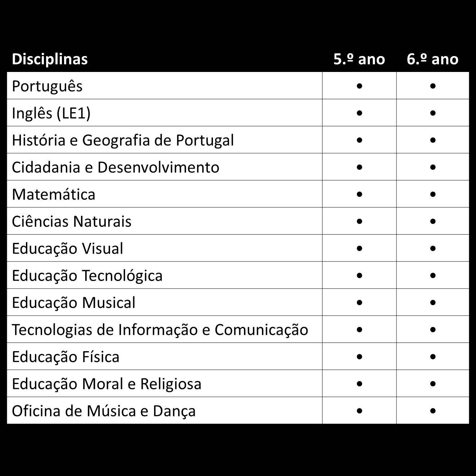The width and height of the screenshot is (476, 476).
Task: Click the Inglês (LE1) row label
Action: pyautogui.click(x=51, y=113)
